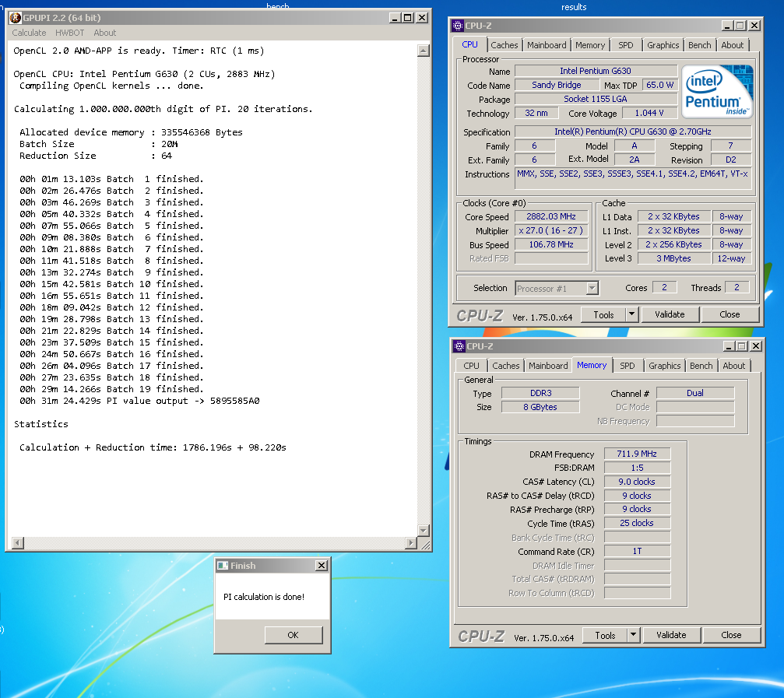Click the memory Size 8 GBytes field
The image size is (784, 698).
point(540,407)
